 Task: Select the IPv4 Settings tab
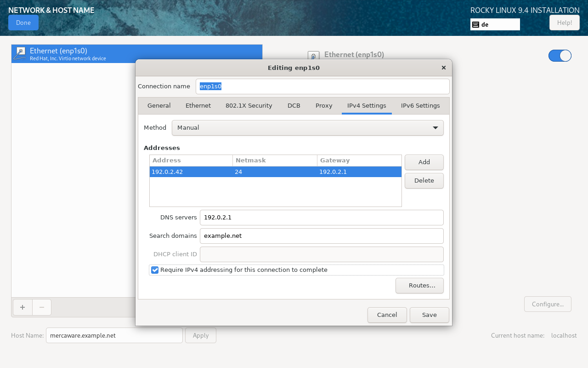pos(367,106)
